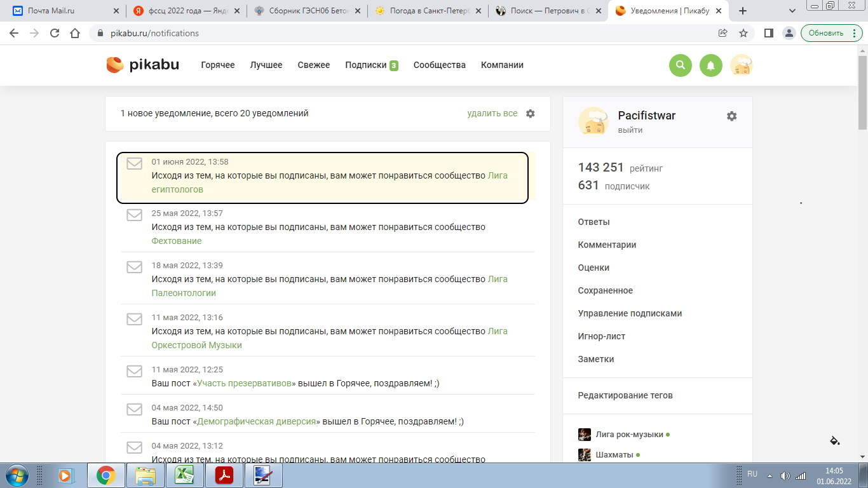Click the user avatar in the header

pyautogui.click(x=742, y=65)
